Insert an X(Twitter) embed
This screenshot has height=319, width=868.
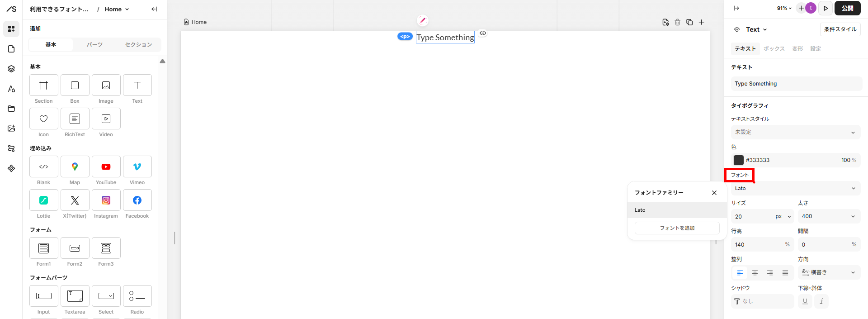pyautogui.click(x=75, y=200)
